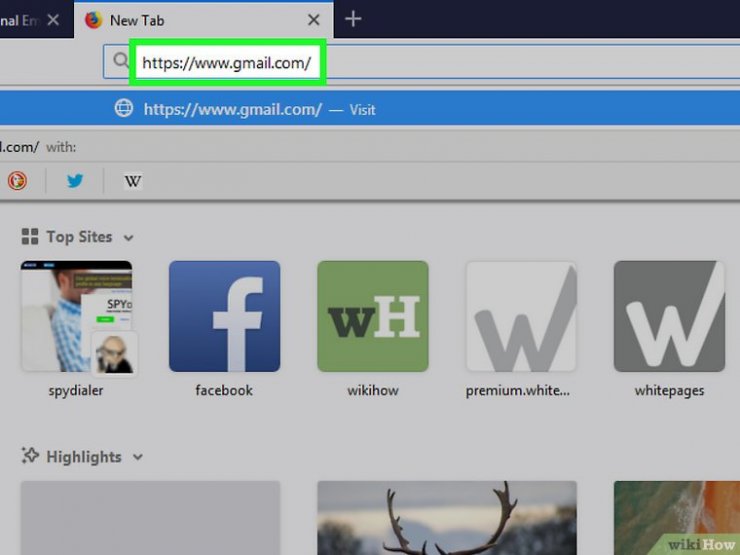Open the blank gray highlight card
The height and width of the screenshot is (555, 740).
click(x=150, y=518)
